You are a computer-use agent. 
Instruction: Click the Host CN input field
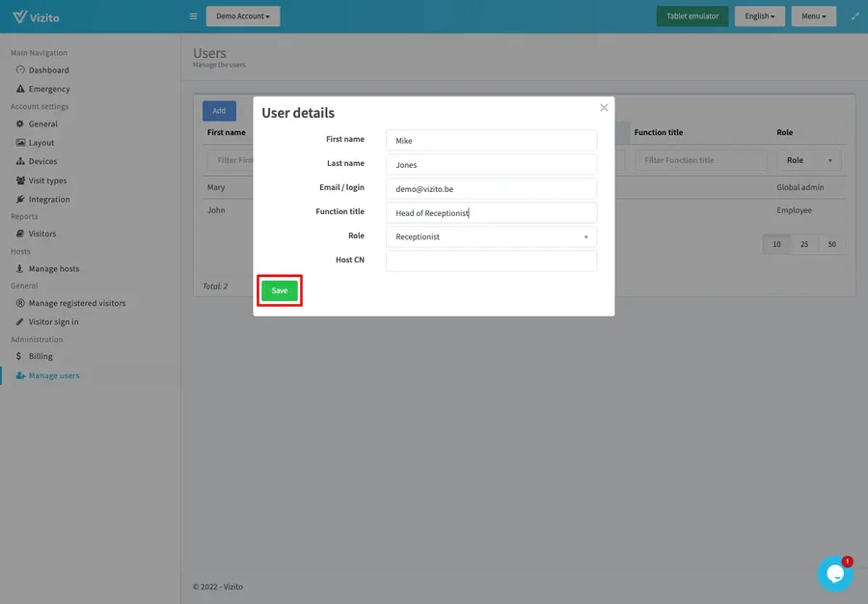pos(491,261)
